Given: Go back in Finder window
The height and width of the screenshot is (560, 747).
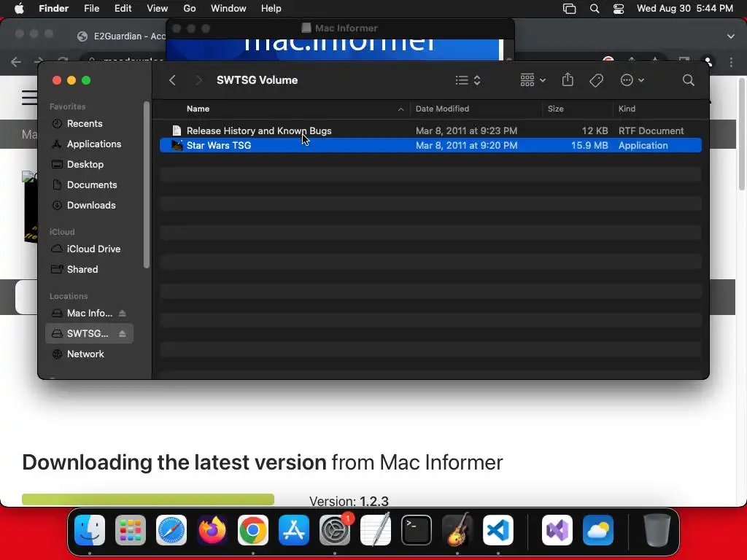Looking at the screenshot, I should point(172,80).
